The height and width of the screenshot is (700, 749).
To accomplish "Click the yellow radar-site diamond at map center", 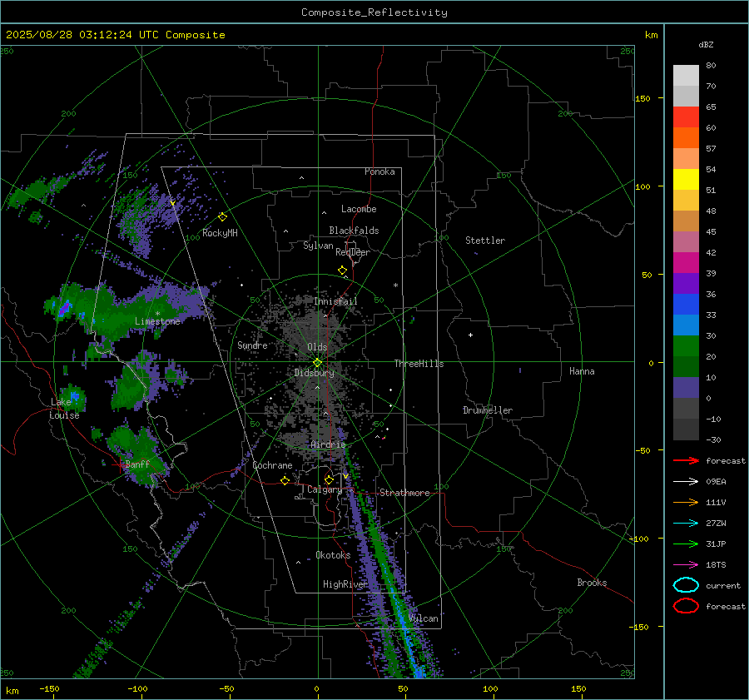I will pos(317,363).
